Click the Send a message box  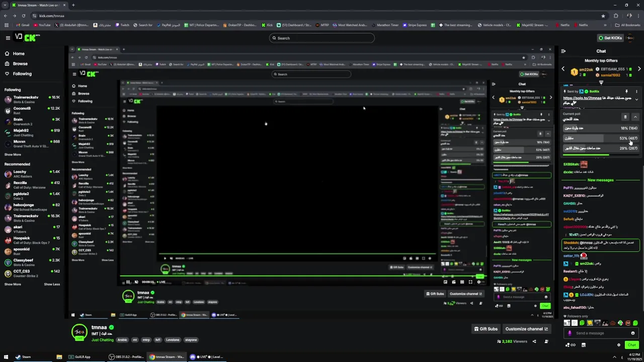tap(601, 333)
